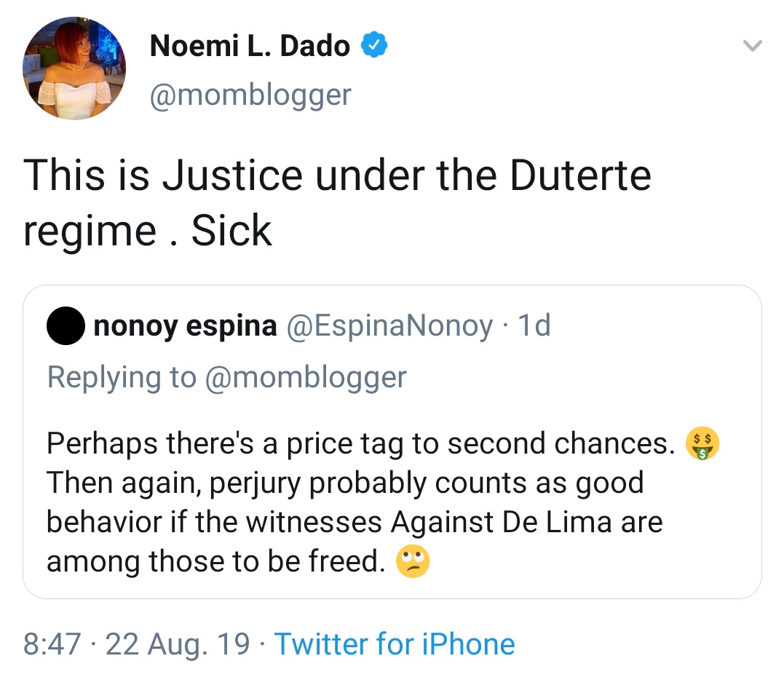Click the rolling eyes emoji

click(412, 561)
